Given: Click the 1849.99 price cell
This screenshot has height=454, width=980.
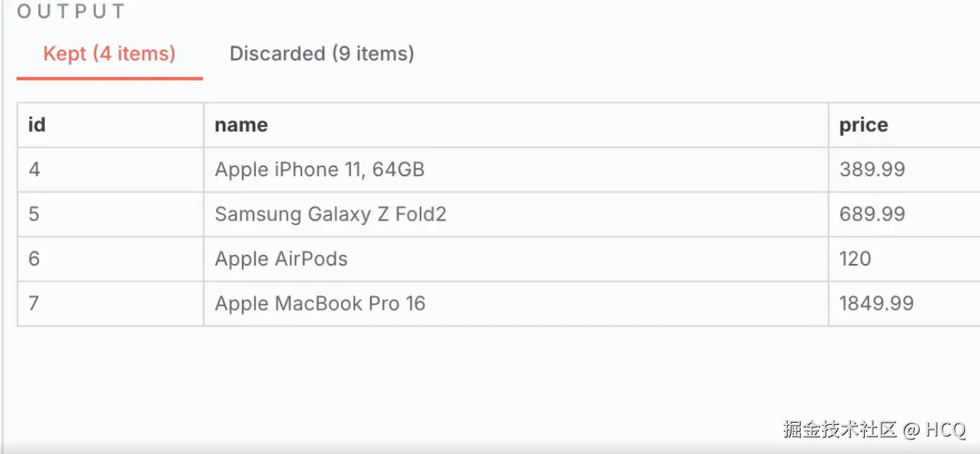Looking at the screenshot, I should [904, 304].
